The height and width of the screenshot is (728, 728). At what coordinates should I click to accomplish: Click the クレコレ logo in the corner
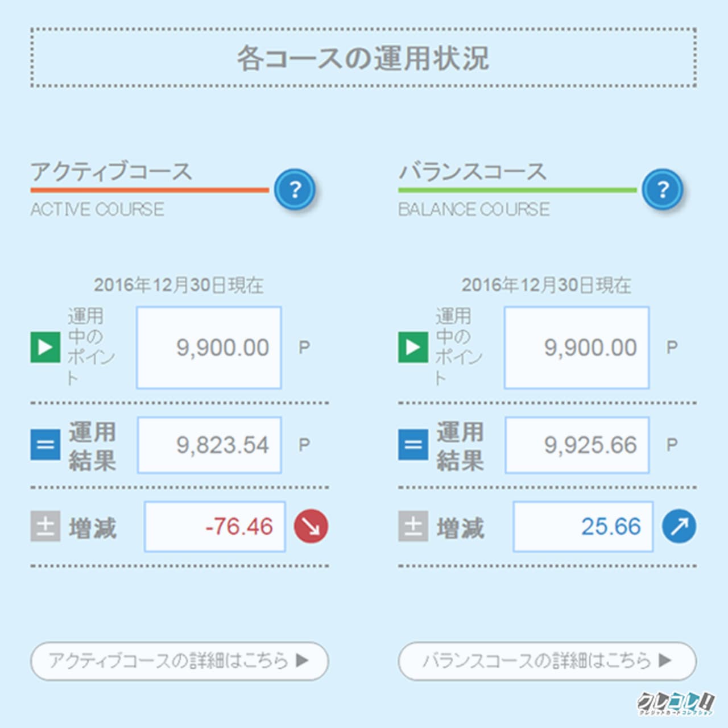point(675,703)
